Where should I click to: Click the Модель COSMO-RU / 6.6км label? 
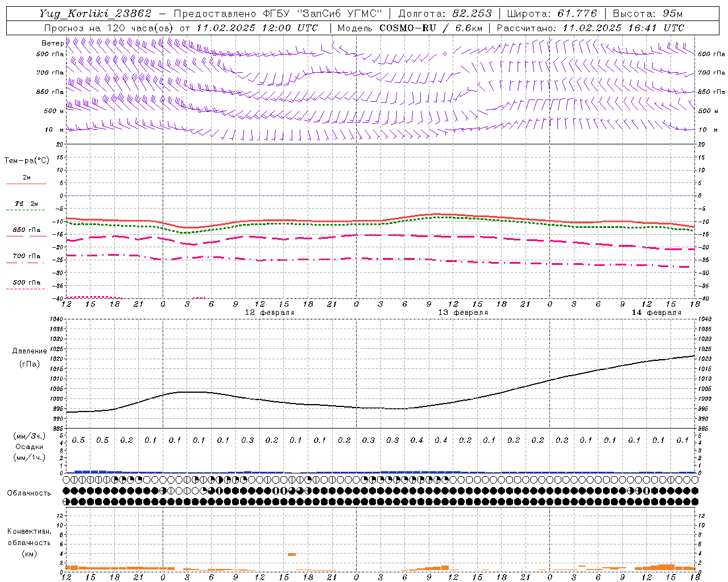point(410,28)
